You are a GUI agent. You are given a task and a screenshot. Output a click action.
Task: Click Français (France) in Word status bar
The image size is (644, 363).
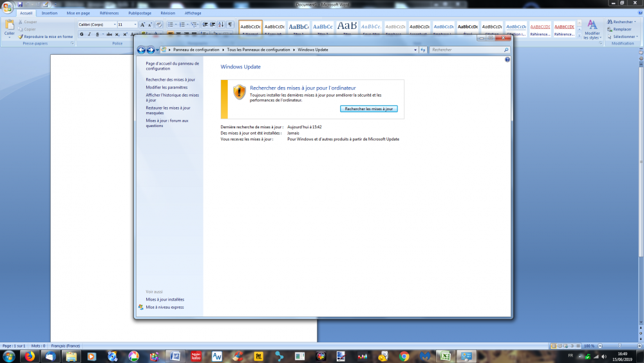coord(65,346)
